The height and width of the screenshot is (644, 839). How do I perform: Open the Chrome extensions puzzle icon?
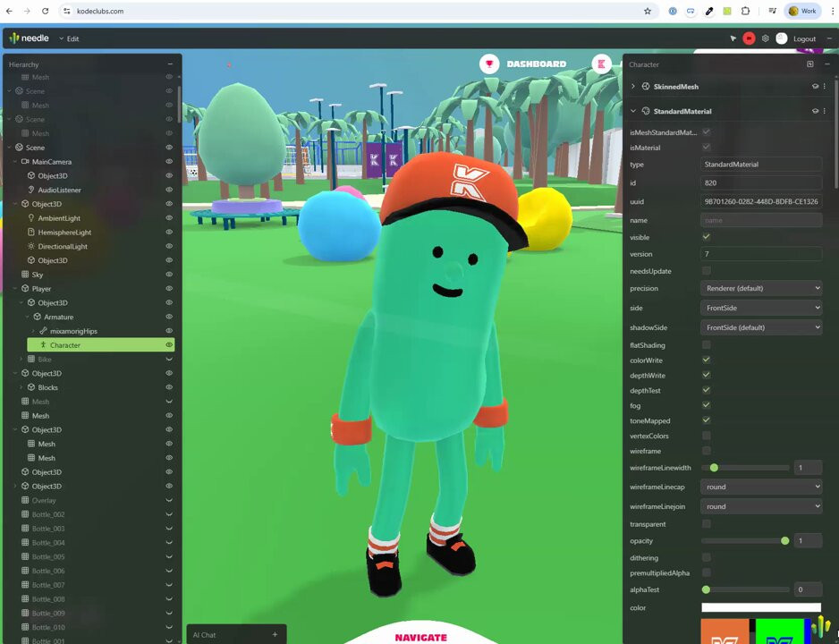745,11
